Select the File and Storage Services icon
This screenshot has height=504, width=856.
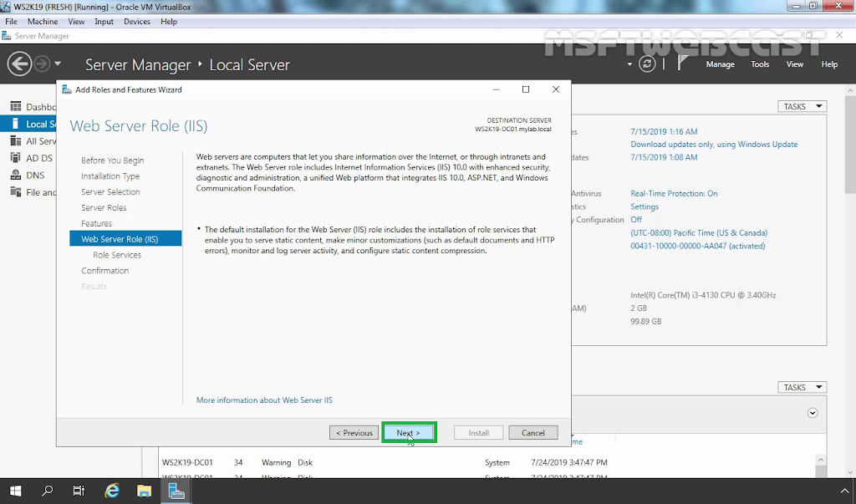pyautogui.click(x=16, y=191)
